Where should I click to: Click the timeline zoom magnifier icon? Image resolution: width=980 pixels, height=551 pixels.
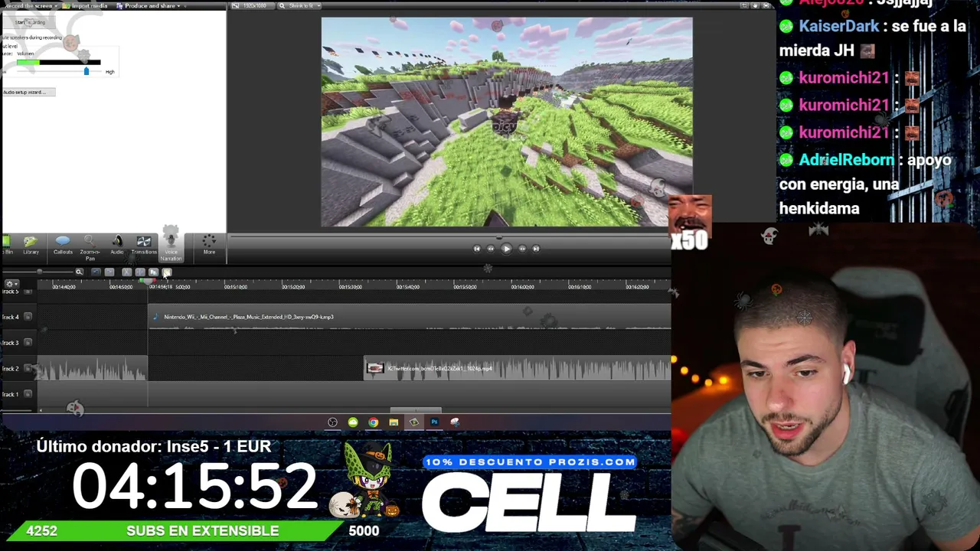(x=79, y=272)
